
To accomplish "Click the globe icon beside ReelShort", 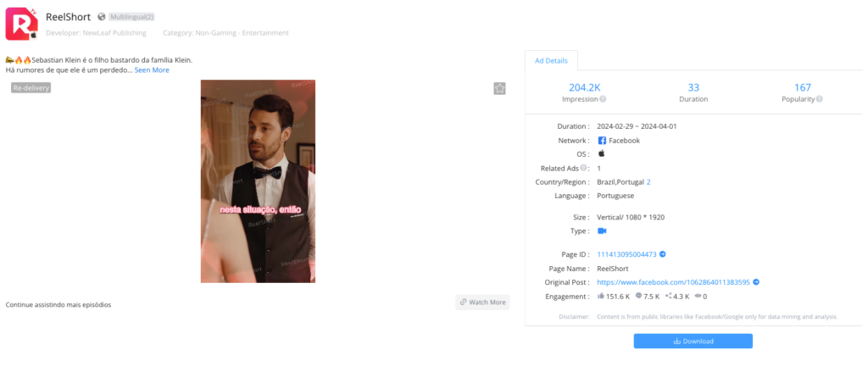I will 102,17.
